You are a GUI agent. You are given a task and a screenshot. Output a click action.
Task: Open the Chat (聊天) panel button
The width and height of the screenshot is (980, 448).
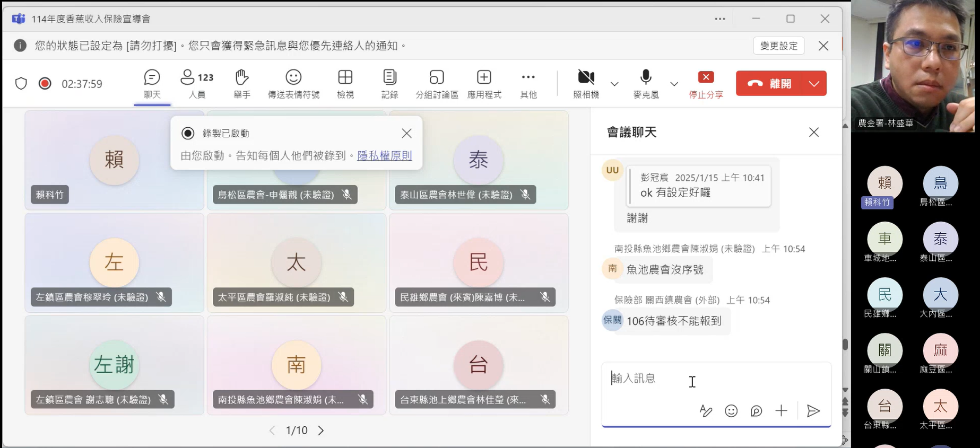tap(152, 84)
